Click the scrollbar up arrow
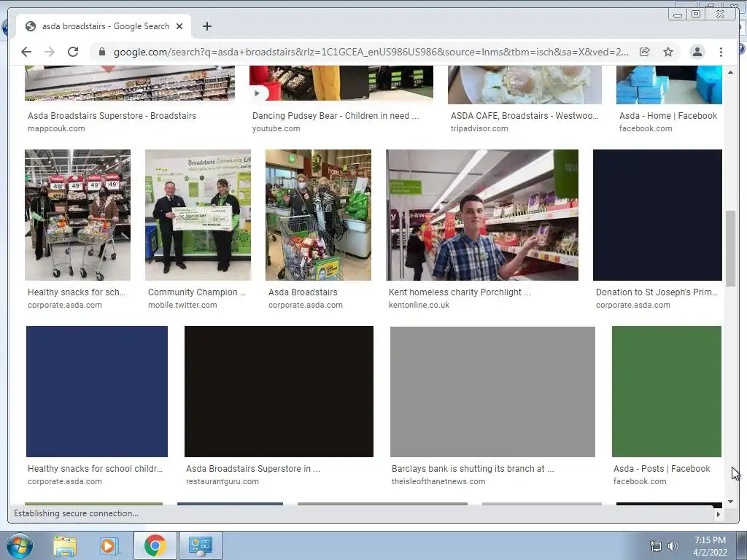 [730, 72]
